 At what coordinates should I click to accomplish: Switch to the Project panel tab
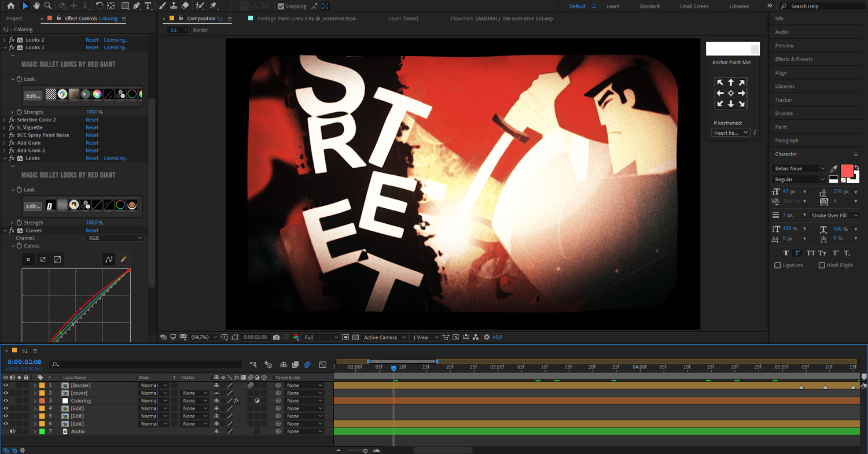(14, 19)
